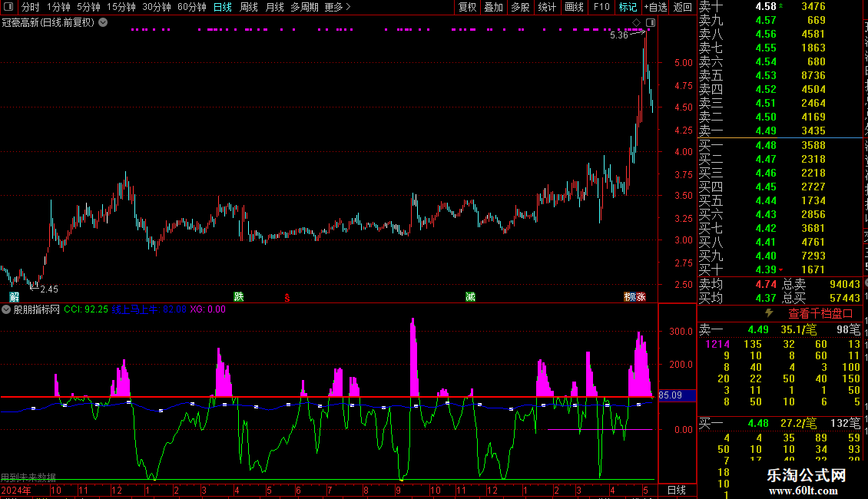Click the 解 marker below the price chart
Viewport: 868px width, 499px height.
(x=15, y=297)
